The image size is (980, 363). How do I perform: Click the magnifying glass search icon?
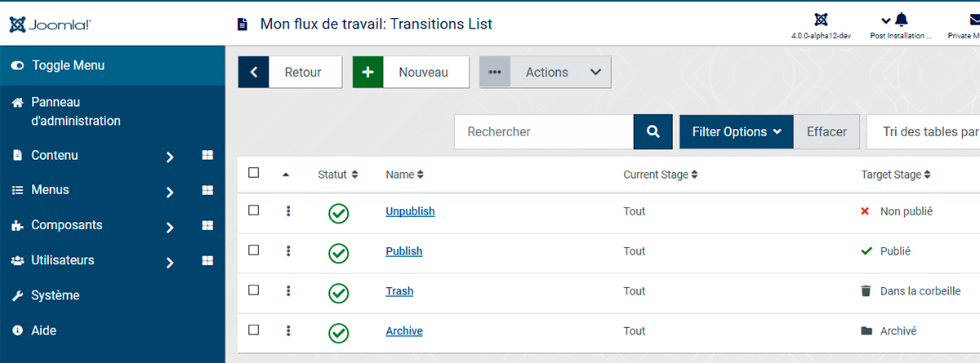[x=653, y=131]
